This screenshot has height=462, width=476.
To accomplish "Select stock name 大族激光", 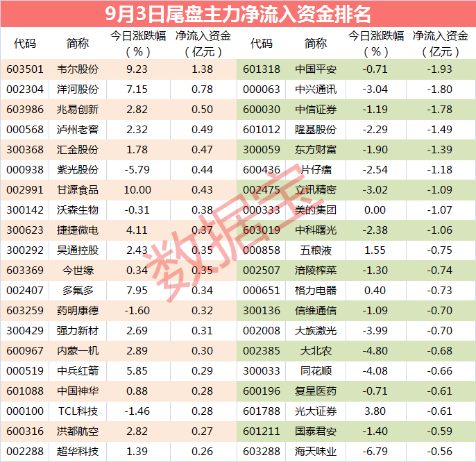I will click(316, 331).
